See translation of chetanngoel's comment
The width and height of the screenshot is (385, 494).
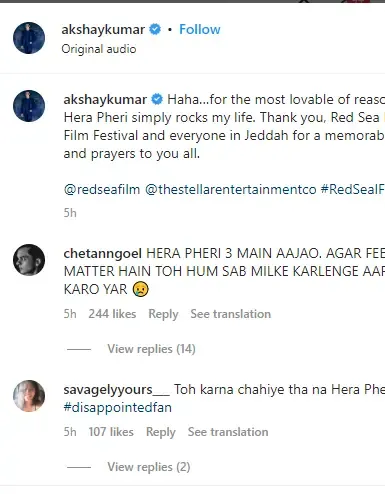click(x=231, y=314)
